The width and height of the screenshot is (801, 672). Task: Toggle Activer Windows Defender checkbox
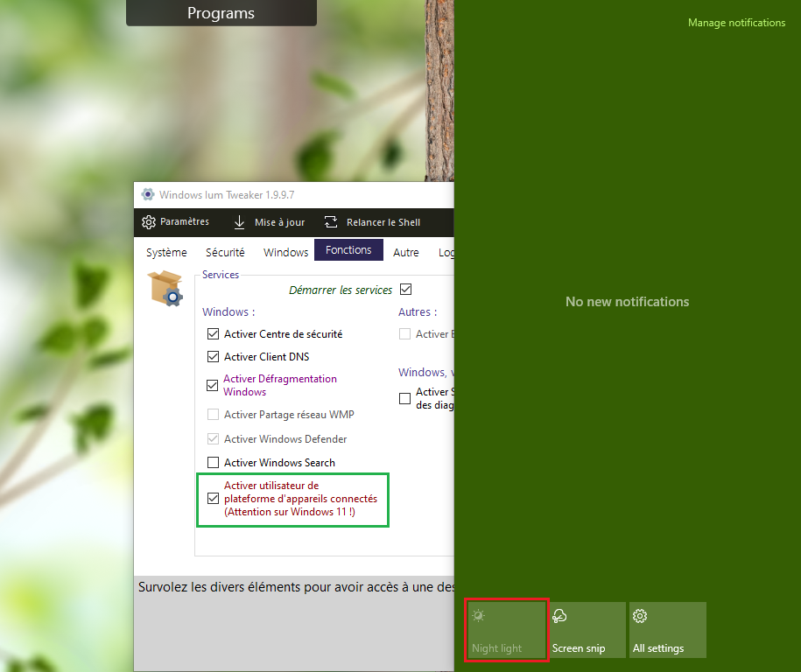coord(213,438)
